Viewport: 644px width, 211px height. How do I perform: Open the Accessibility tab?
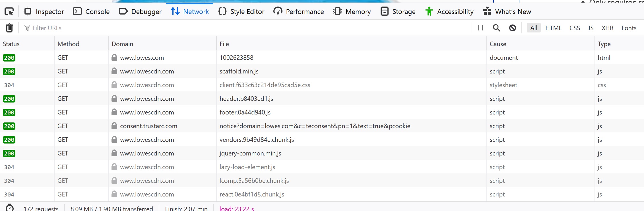449,11
